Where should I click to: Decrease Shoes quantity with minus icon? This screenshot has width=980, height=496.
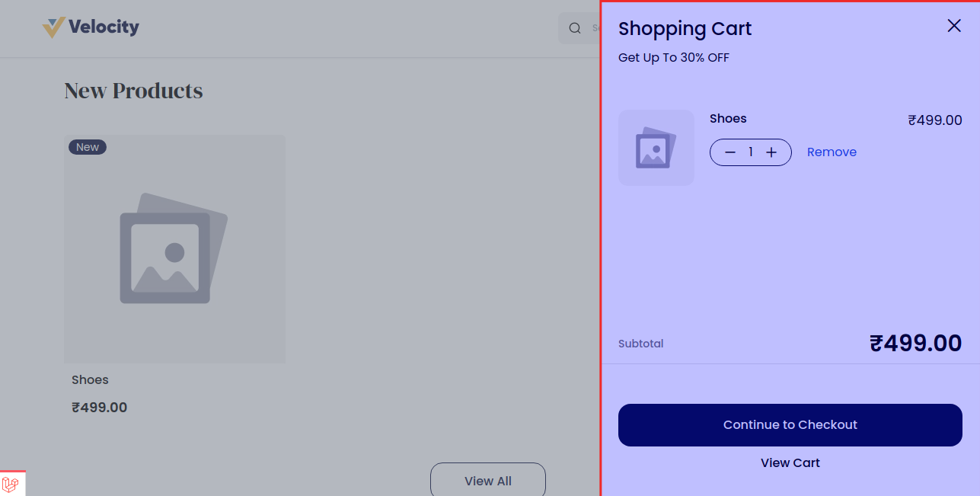click(730, 152)
